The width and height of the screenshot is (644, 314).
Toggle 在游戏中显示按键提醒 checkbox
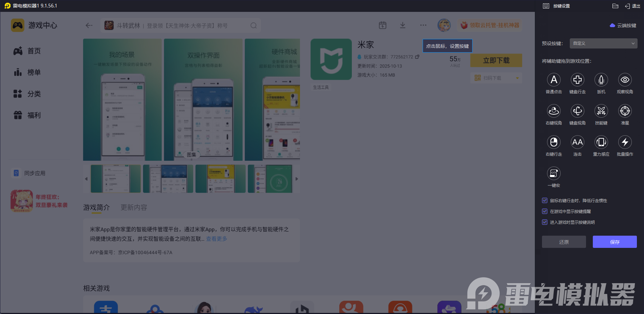click(x=545, y=211)
